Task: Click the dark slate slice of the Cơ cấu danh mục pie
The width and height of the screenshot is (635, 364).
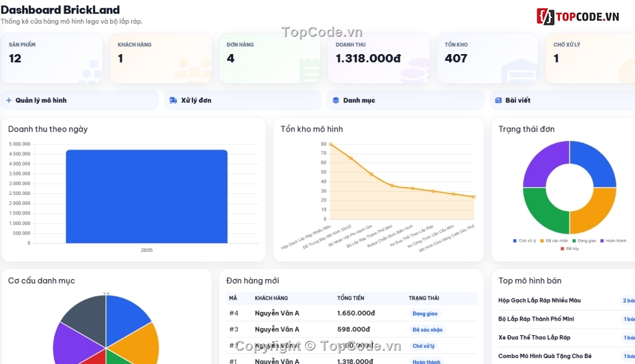Action: click(87, 319)
